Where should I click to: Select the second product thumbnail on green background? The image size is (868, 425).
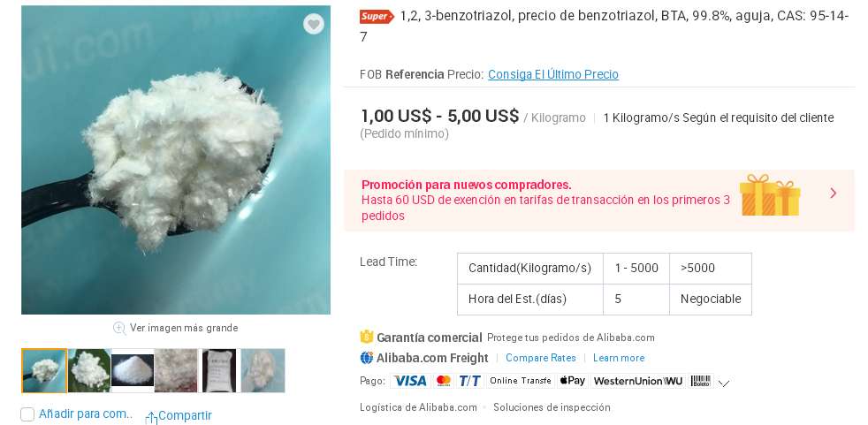(89, 371)
